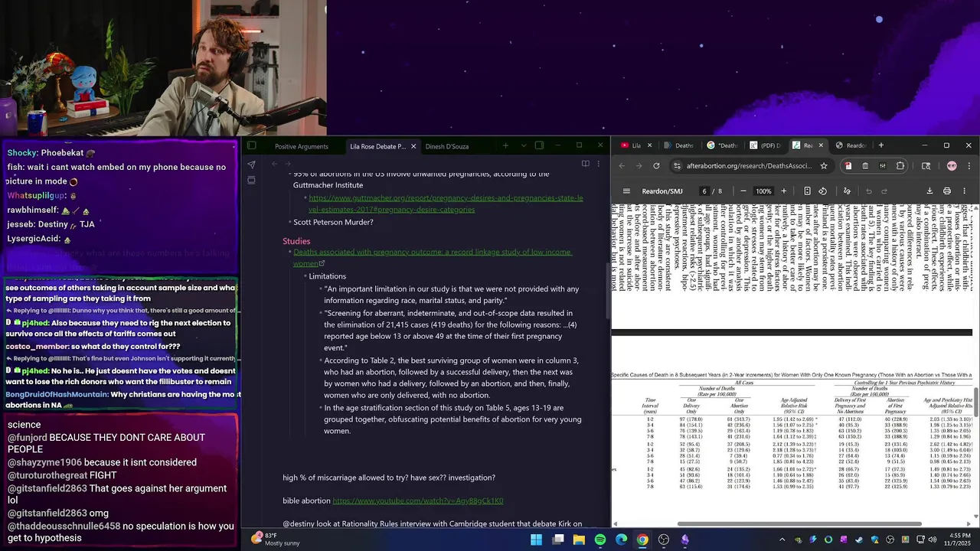Click the sidebar panel icon below the paper plane
Screen dimensions: 980x551
point(251,181)
